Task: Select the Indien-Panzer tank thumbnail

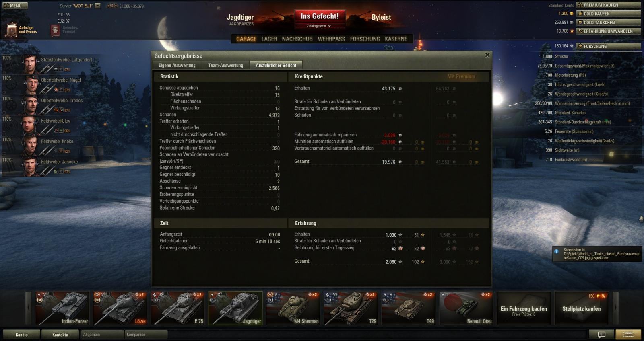Action: [x=62, y=308]
